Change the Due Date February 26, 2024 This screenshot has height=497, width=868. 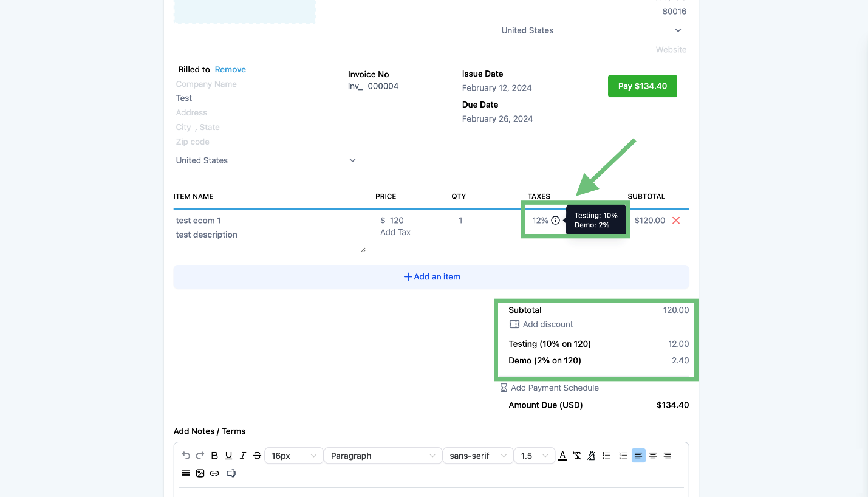[497, 119]
